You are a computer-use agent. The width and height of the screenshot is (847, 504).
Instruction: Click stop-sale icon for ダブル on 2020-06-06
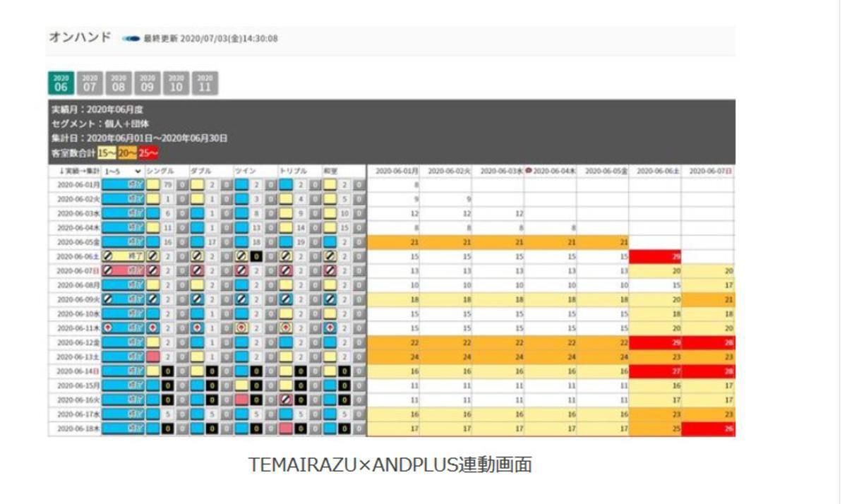[197, 257]
